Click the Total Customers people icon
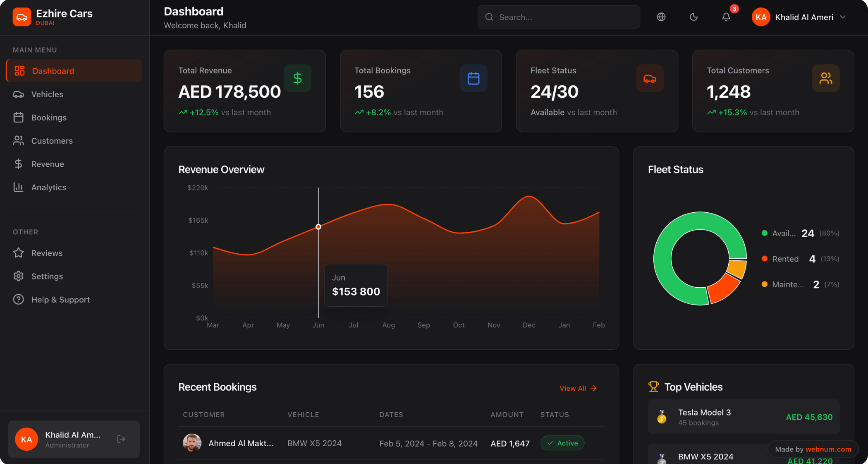Screen dimensions: 868x464 [x=825, y=78]
